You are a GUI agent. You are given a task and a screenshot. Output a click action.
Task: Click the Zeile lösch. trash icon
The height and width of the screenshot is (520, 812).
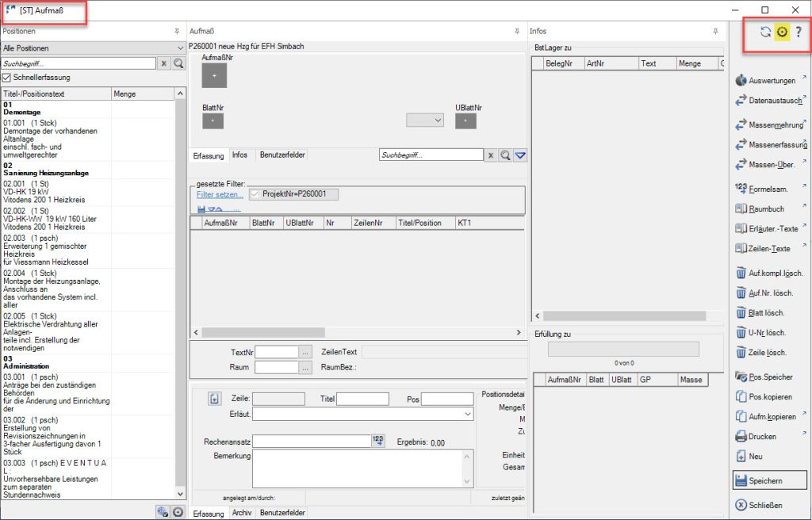741,353
